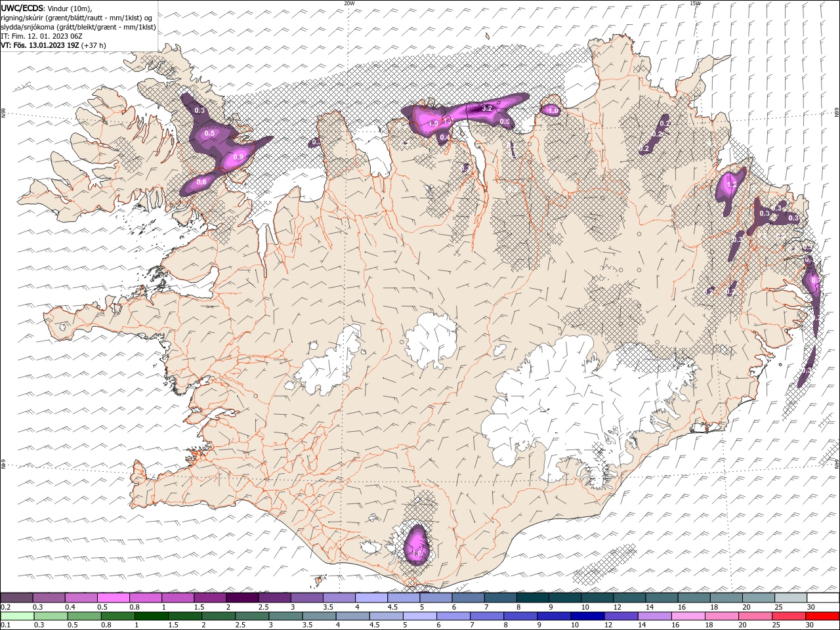Image resolution: width=840 pixels, height=630 pixels.
Task: Select the 2.5–3 grey-green swatch in green legend row
Action: 252,616
